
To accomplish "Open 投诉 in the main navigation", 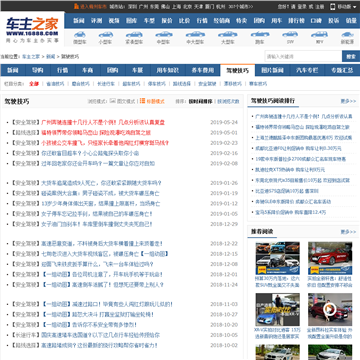I will [x=334, y=21].
